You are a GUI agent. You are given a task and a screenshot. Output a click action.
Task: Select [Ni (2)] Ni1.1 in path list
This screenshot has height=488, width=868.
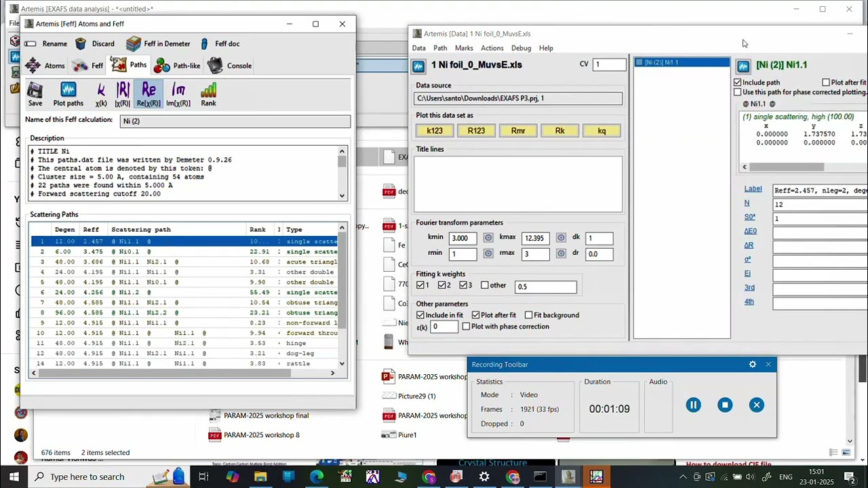pyautogui.click(x=682, y=62)
